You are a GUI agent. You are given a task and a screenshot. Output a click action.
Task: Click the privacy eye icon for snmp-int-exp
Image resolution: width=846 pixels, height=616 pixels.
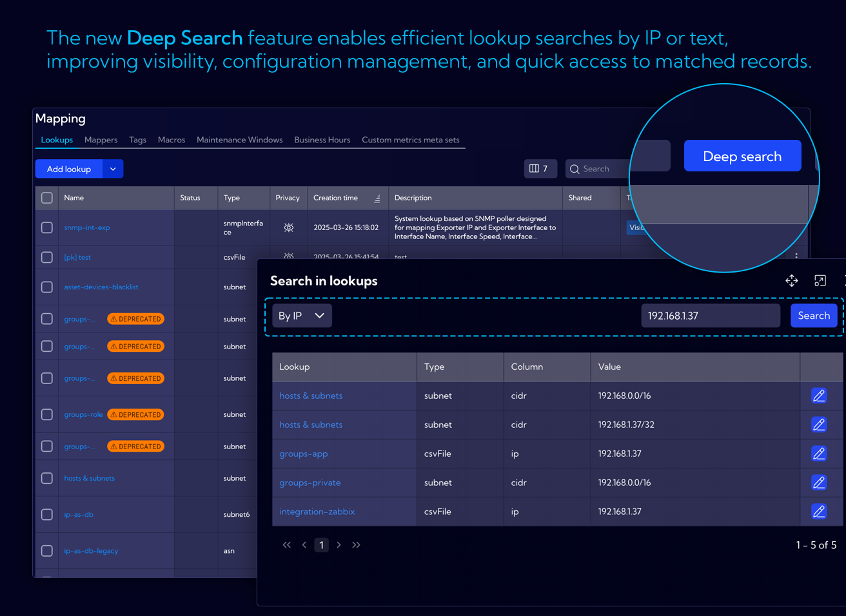(x=289, y=227)
